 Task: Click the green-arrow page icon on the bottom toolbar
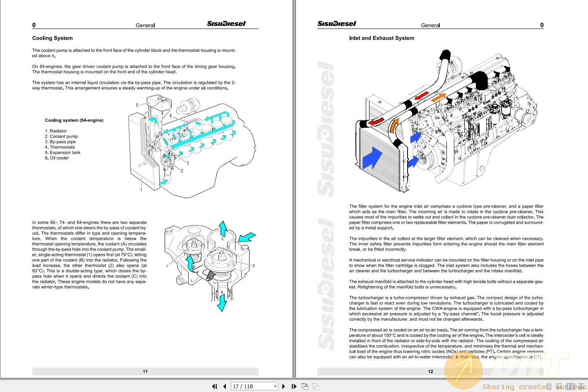[305, 386]
